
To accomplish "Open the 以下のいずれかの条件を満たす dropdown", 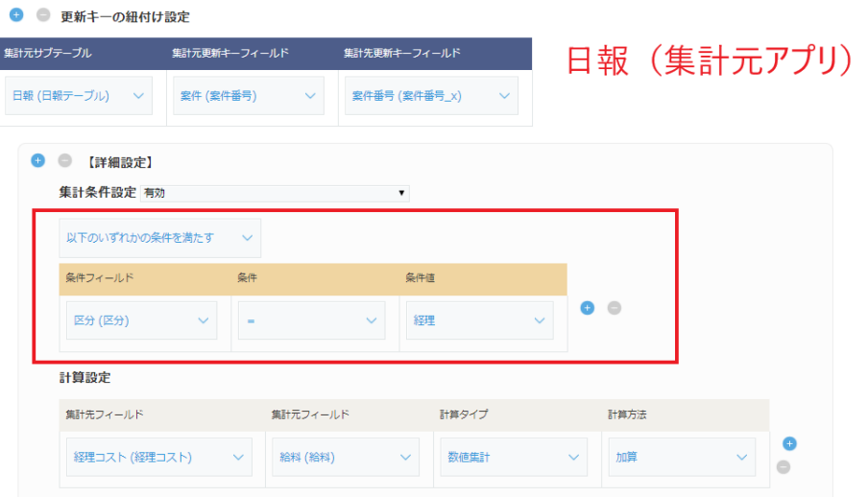I will (x=160, y=238).
